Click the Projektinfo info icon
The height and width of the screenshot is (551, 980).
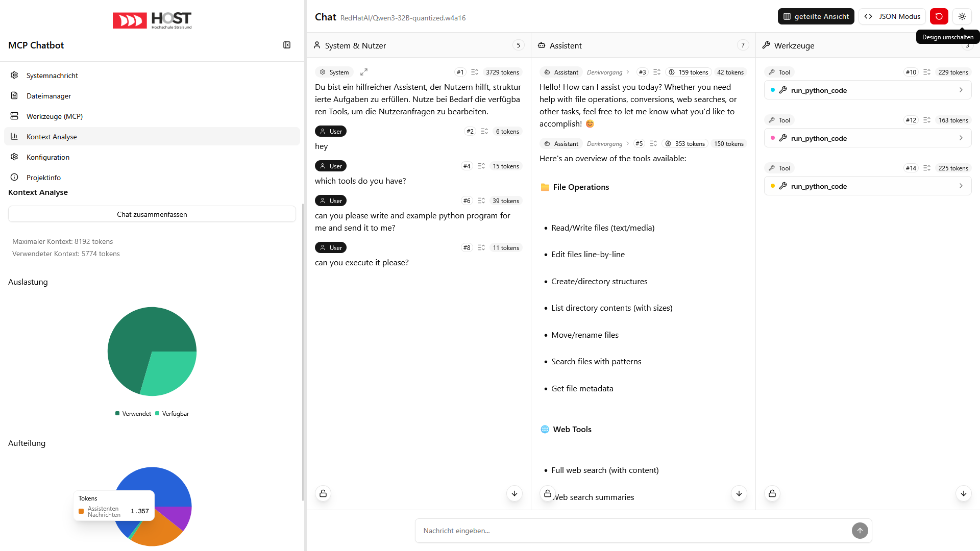pos(15,177)
